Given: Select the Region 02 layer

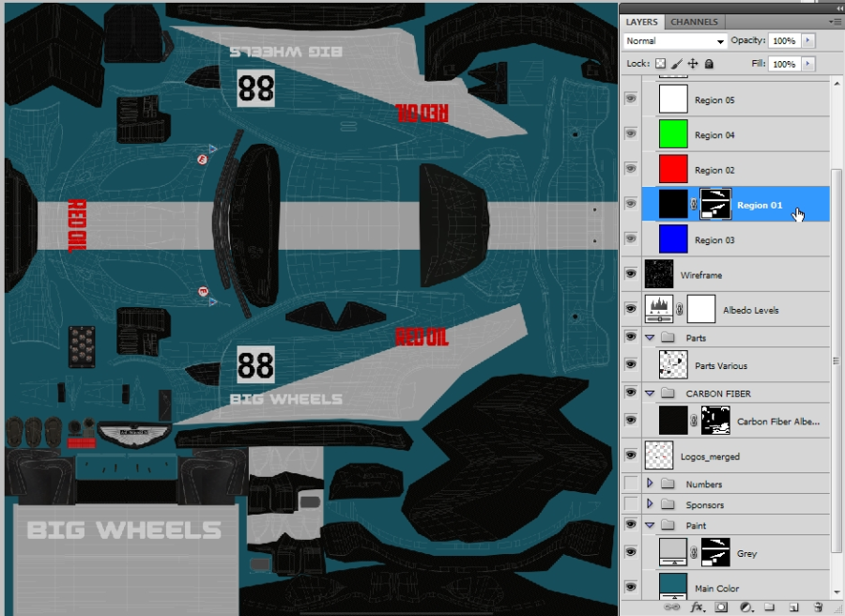Looking at the screenshot, I should pos(735,170).
